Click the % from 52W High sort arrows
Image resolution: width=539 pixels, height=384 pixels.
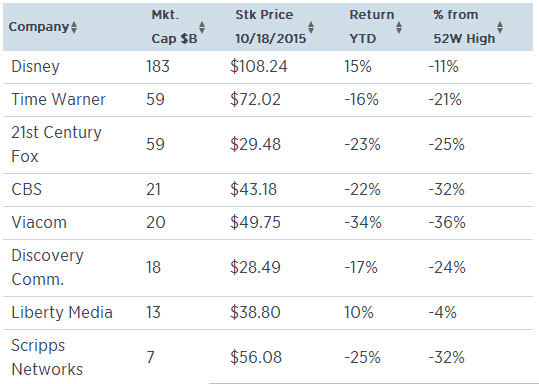[500, 28]
